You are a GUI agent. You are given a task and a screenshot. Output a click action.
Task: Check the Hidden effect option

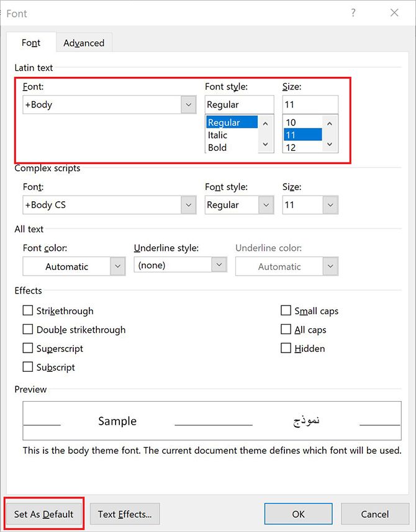[x=286, y=348]
